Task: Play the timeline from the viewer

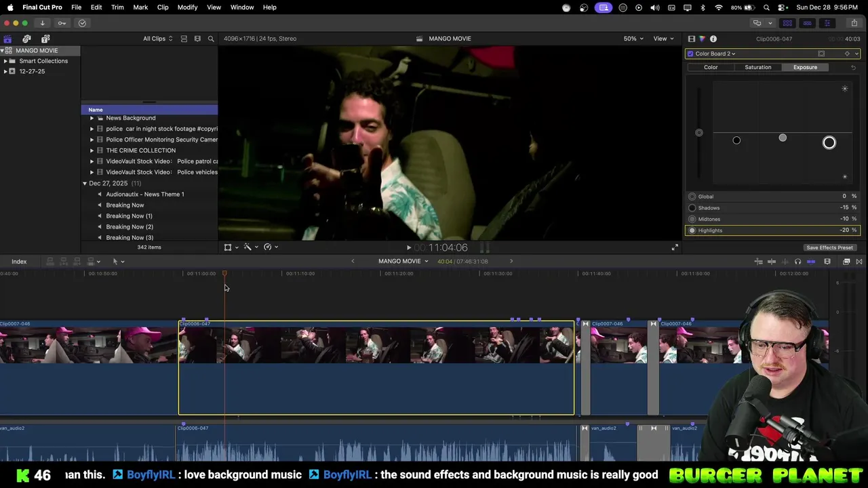Action: tap(408, 248)
